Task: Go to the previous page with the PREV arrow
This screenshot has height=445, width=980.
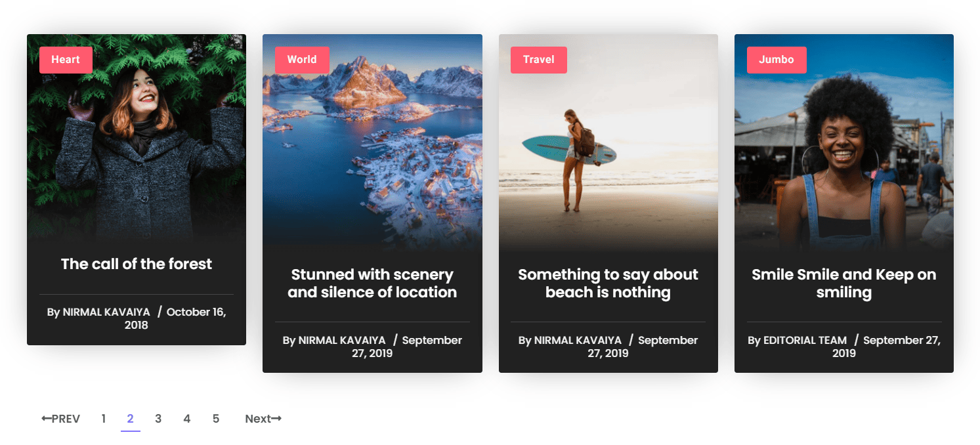Action: point(60,419)
